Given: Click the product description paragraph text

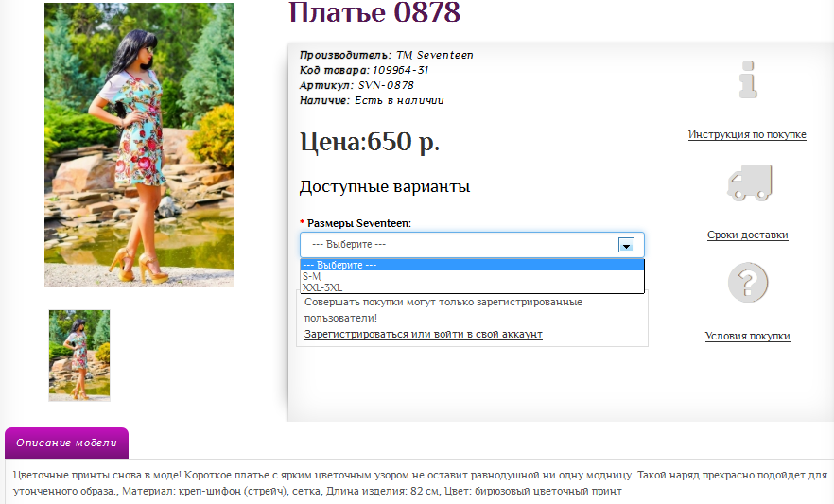Looking at the screenshot, I should 420,483.
